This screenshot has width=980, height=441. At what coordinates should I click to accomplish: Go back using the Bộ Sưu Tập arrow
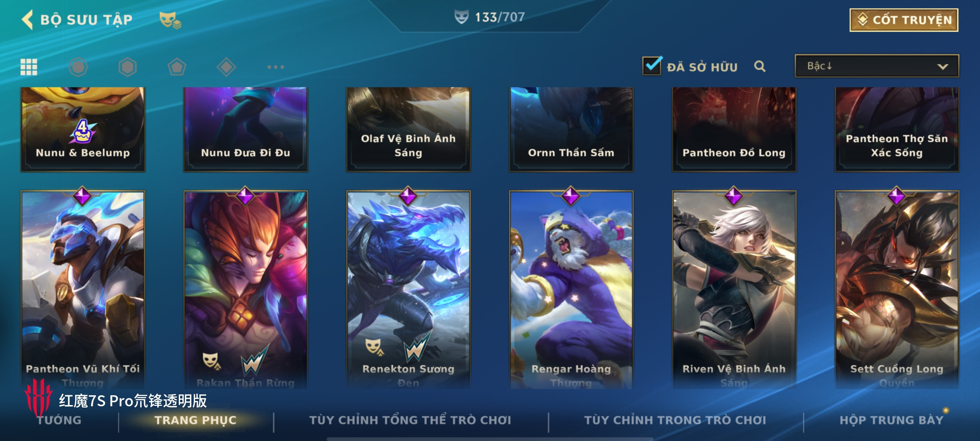click(27, 20)
